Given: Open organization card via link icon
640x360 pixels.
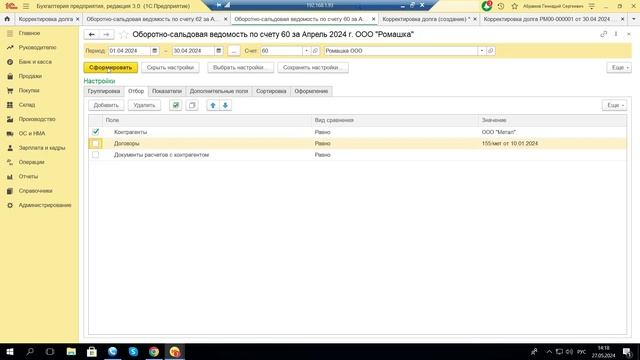Looking at the screenshot, I should click(x=491, y=51).
